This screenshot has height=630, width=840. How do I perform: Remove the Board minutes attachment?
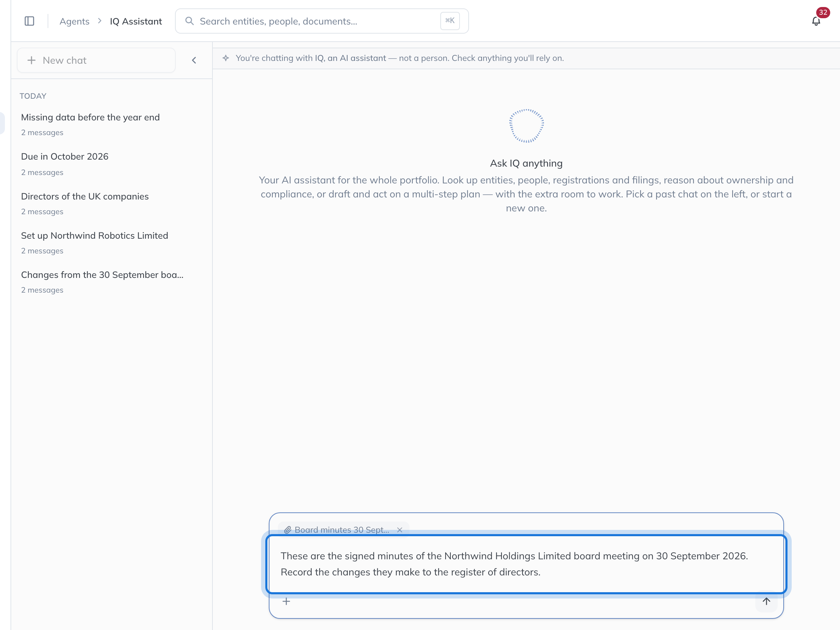399,530
